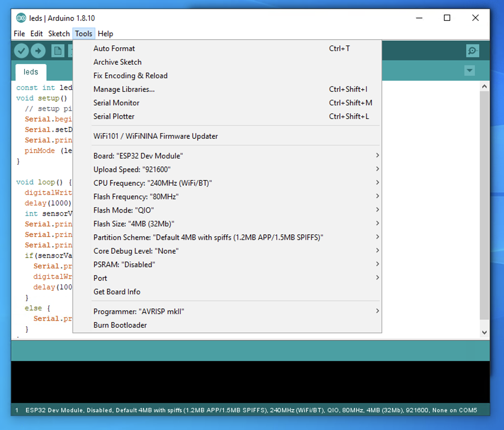Screen dimensions: 504x430
Task: Click the Upload arrow toolbar icon
Action: pyautogui.click(x=38, y=51)
